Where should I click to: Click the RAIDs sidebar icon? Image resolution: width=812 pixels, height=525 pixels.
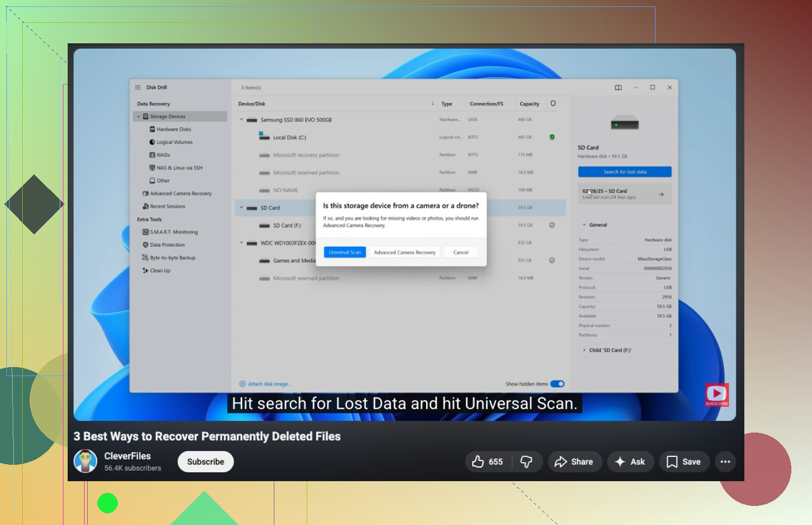tap(152, 155)
